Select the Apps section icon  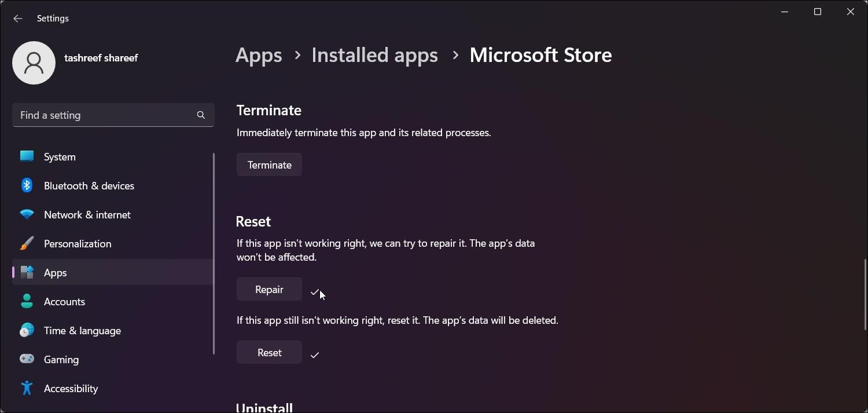27,272
